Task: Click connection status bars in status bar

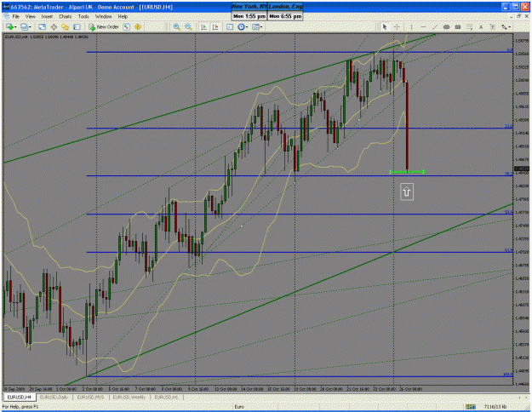Action: point(470,406)
